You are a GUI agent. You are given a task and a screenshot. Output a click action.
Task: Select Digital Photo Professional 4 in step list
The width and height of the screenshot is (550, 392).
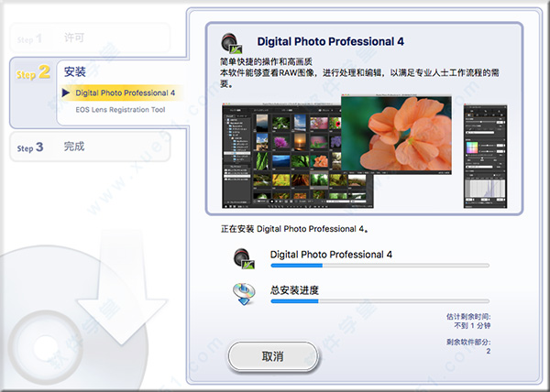[125, 93]
